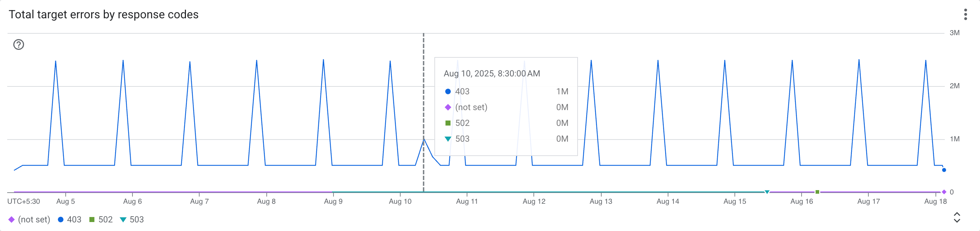Click the (not set) legend label text
Screen dimensions: 980x231
click(x=34, y=219)
